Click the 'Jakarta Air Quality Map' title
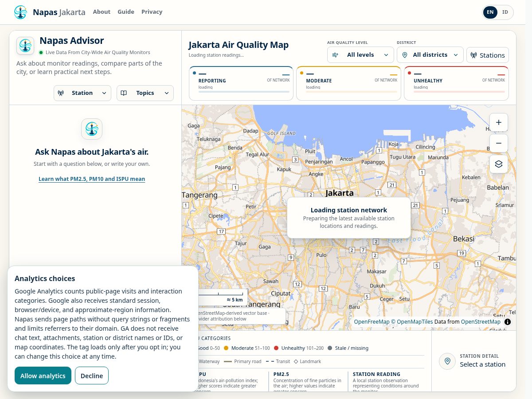This screenshot has width=532, height=399. click(239, 45)
